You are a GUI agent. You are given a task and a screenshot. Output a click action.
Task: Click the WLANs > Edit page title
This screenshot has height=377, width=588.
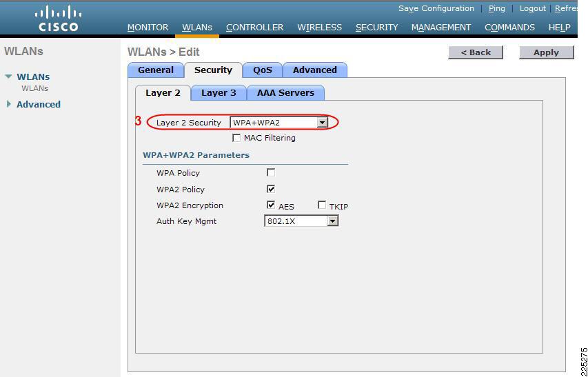(x=163, y=52)
